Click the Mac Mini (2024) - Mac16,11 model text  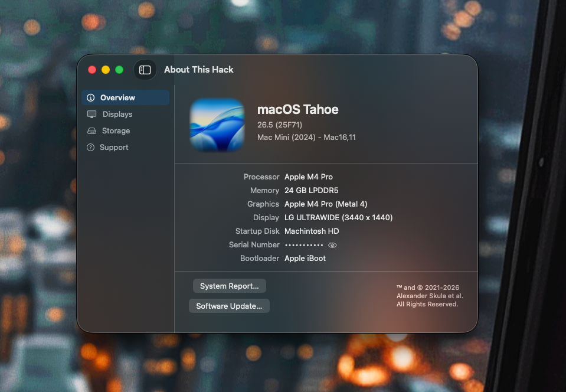click(x=306, y=137)
